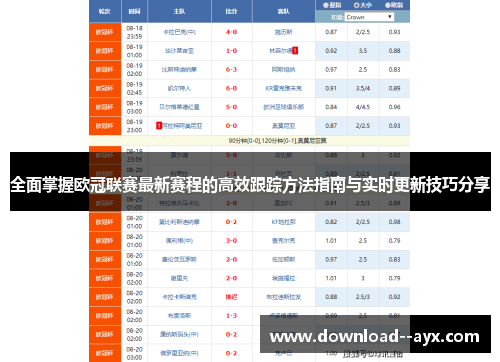Click the 比分 column header
Screen dimensions: 500x362
tap(231, 11)
